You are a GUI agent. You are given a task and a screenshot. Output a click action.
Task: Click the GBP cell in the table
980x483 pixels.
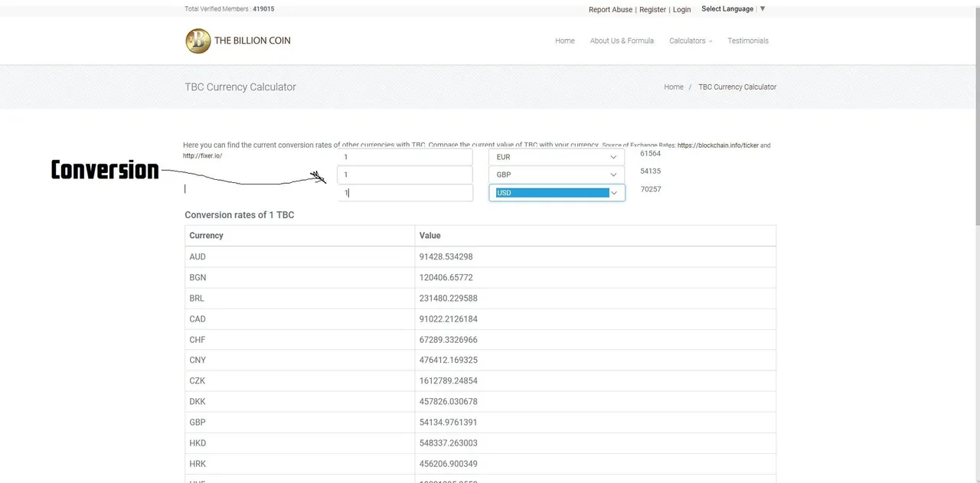(x=300, y=423)
